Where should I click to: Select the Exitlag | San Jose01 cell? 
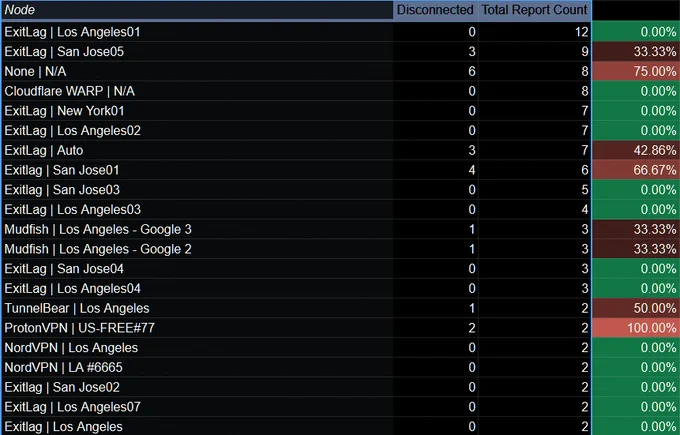[x=197, y=170]
